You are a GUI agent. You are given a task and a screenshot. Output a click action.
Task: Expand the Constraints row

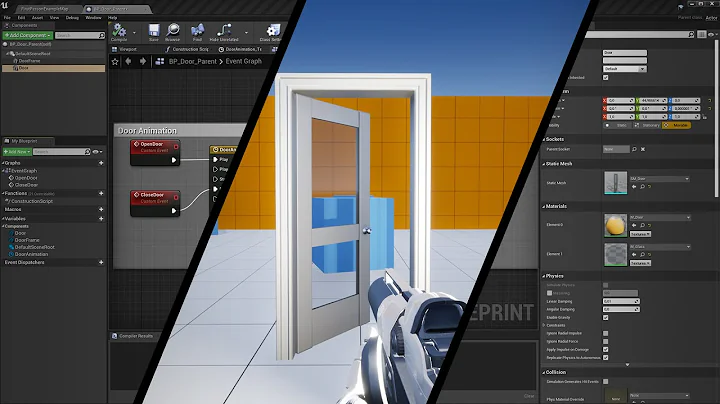pos(544,325)
